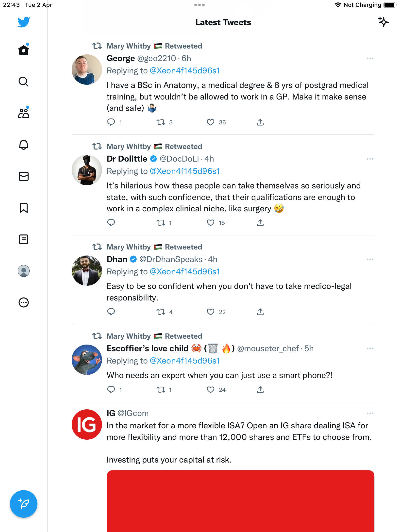Image resolution: width=399 pixels, height=532 pixels.
Task: Open the Communities people icon
Action: 24,113
